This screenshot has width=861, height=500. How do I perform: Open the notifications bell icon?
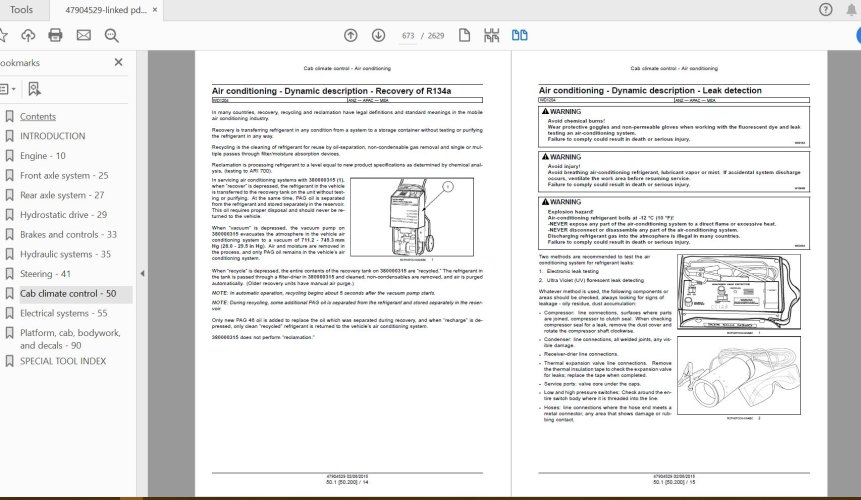tap(852, 10)
